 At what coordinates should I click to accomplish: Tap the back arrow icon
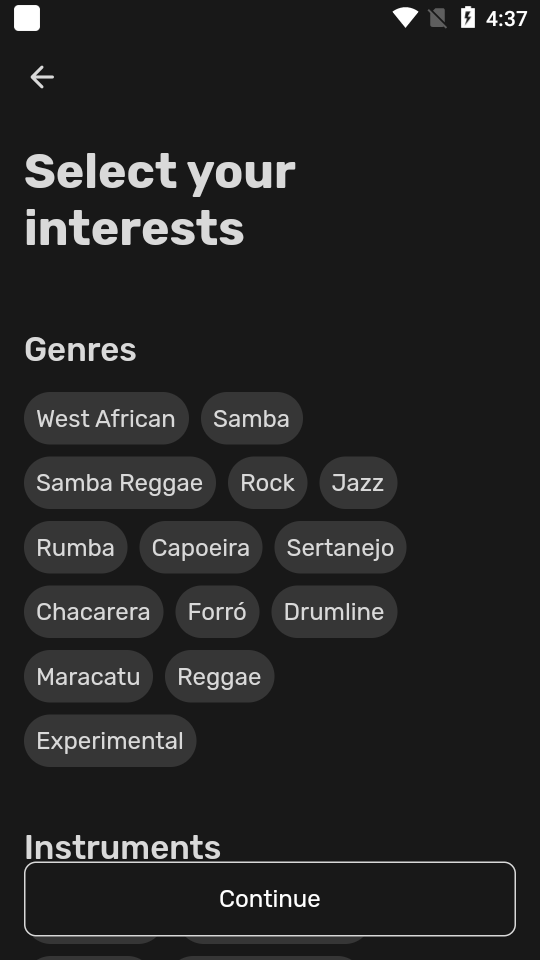[x=42, y=77]
